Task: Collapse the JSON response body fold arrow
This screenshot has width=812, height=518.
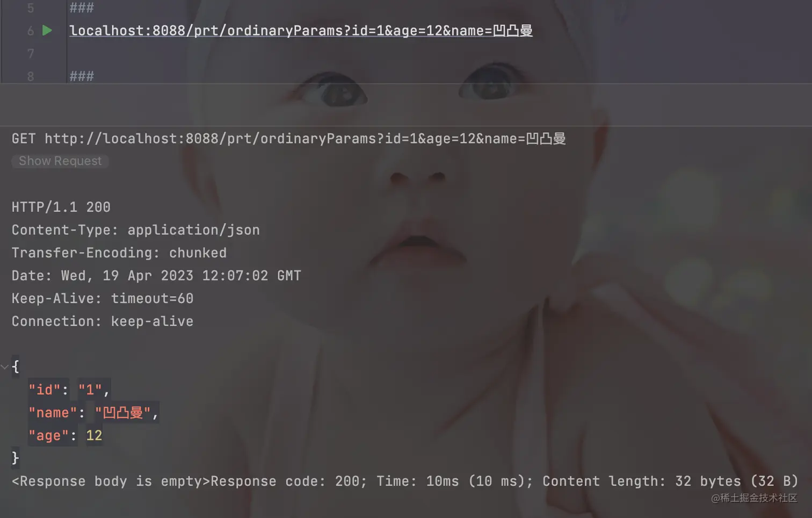Action: click(5, 367)
